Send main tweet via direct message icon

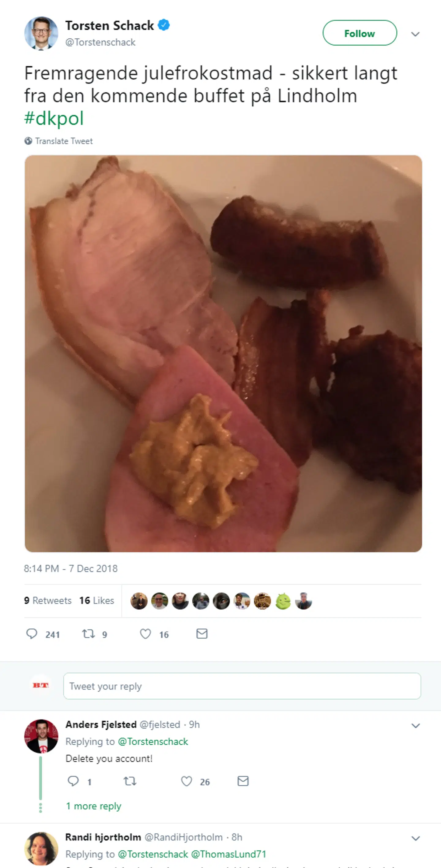coord(202,634)
